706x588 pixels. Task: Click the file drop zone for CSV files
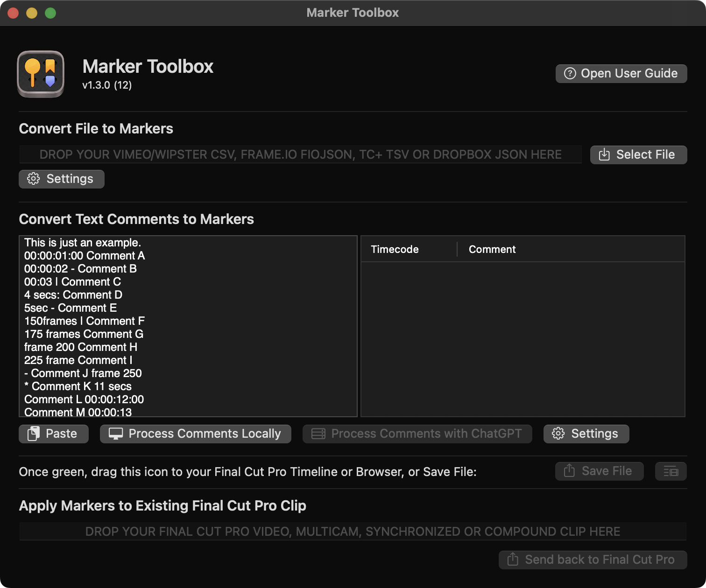(x=300, y=155)
